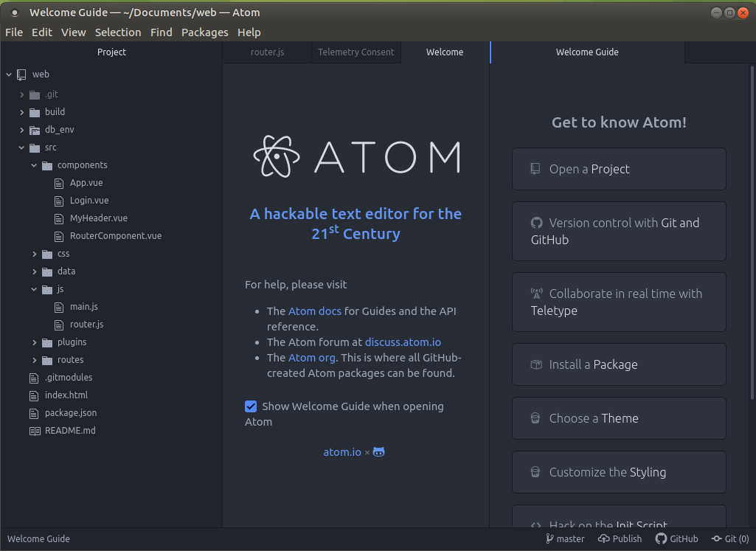Open the Choose a Theme card

pos(619,418)
